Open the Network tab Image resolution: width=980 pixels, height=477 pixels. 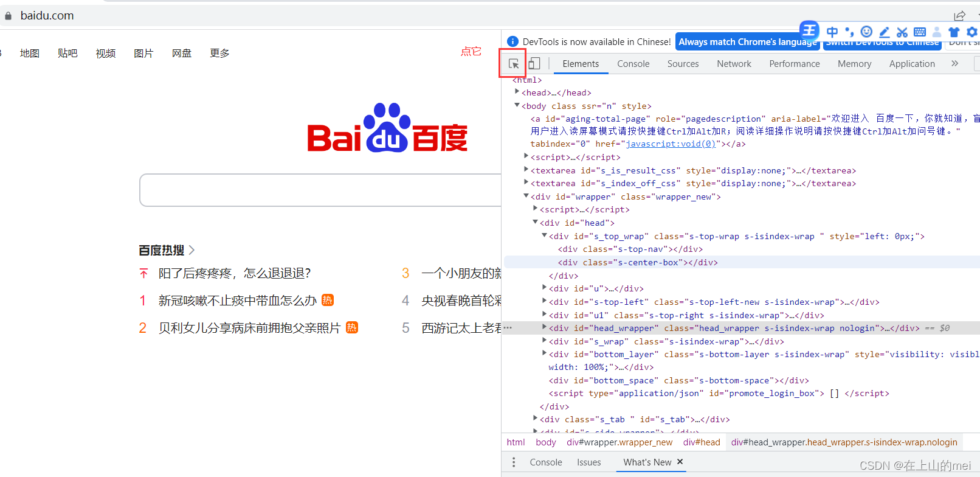[x=734, y=63]
